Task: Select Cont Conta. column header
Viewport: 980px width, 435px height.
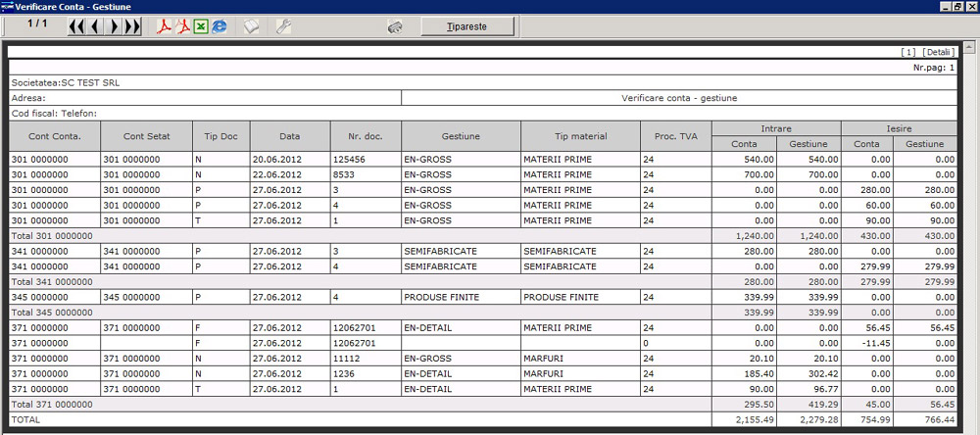Action: (55, 136)
